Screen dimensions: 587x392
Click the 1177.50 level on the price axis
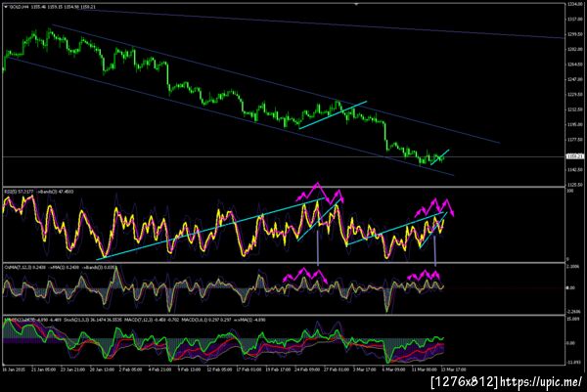[x=574, y=140]
